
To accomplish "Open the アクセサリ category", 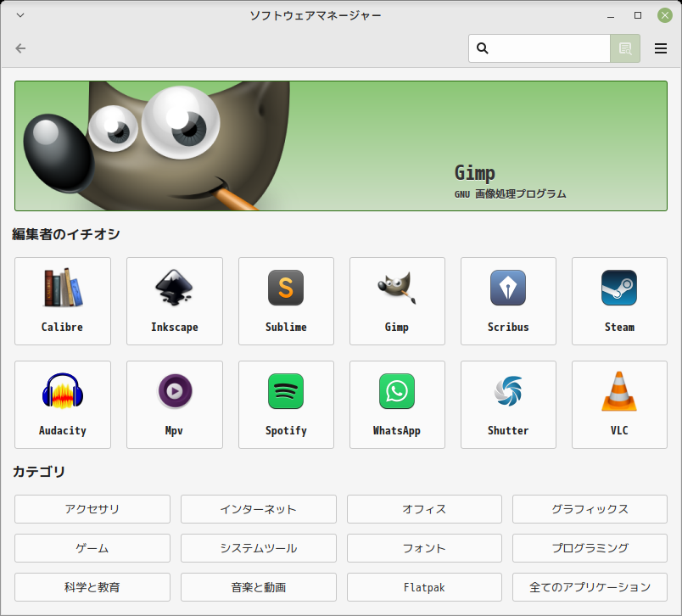I will tap(92, 509).
